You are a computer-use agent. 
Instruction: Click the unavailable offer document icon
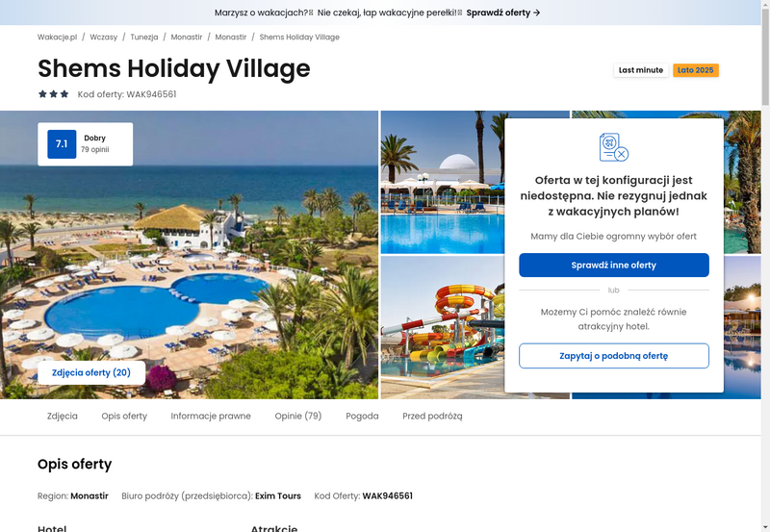tap(614, 147)
